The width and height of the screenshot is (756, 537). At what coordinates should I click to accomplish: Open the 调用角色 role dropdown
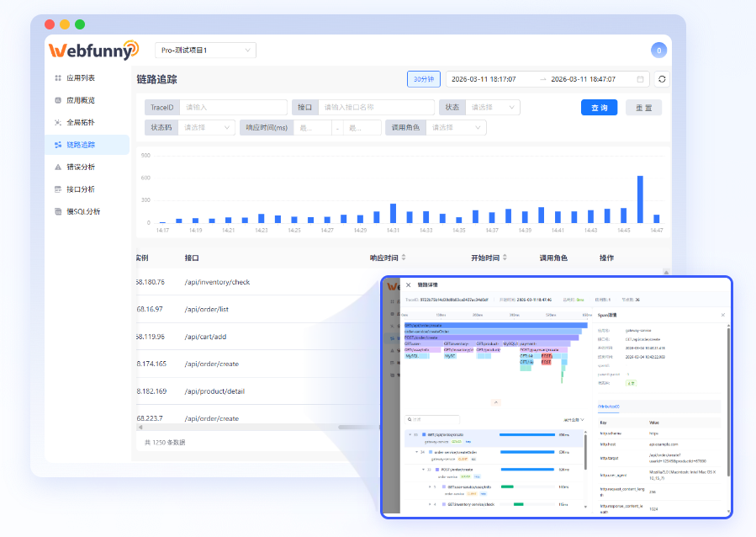pos(457,128)
